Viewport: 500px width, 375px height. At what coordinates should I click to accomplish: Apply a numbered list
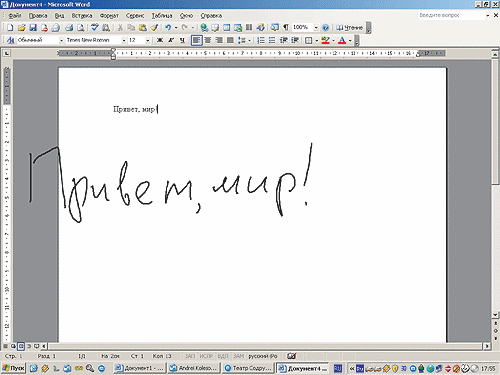pyautogui.click(x=261, y=40)
